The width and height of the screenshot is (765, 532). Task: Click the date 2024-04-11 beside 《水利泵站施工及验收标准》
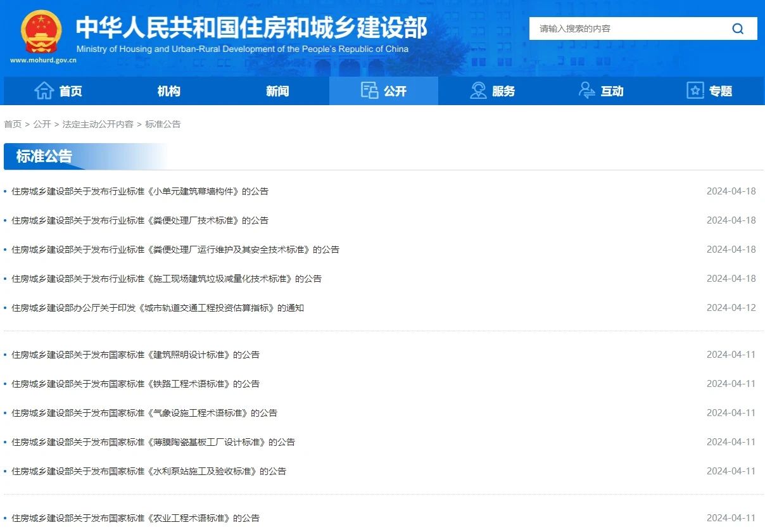(731, 471)
